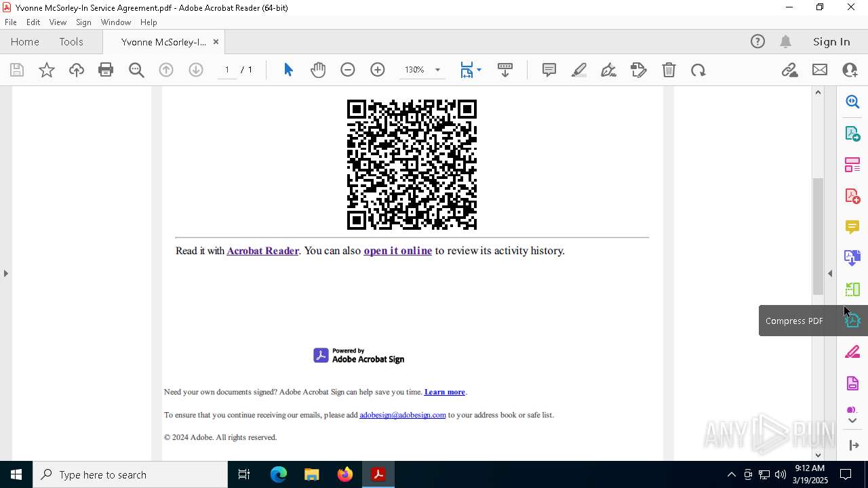Open the Window menu
This screenshot has height=488, width=868.
click(116, 22)
